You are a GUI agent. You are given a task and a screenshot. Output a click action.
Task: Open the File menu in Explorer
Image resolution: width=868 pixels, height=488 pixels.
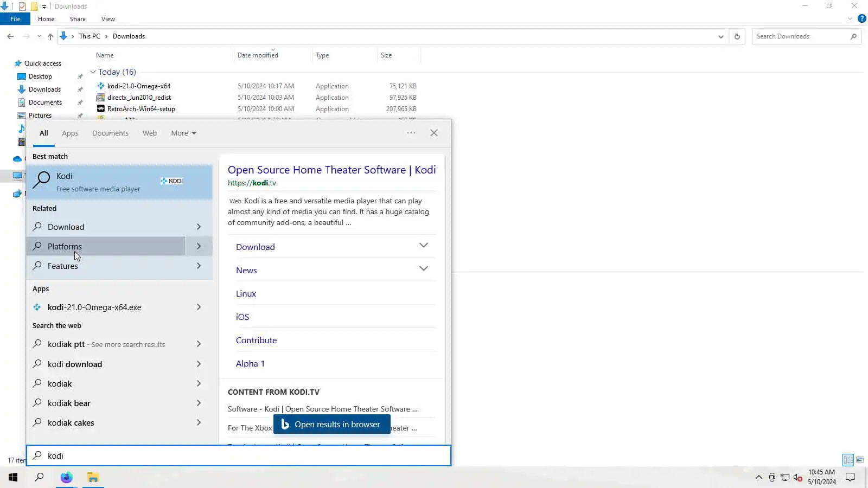[15, 19]
